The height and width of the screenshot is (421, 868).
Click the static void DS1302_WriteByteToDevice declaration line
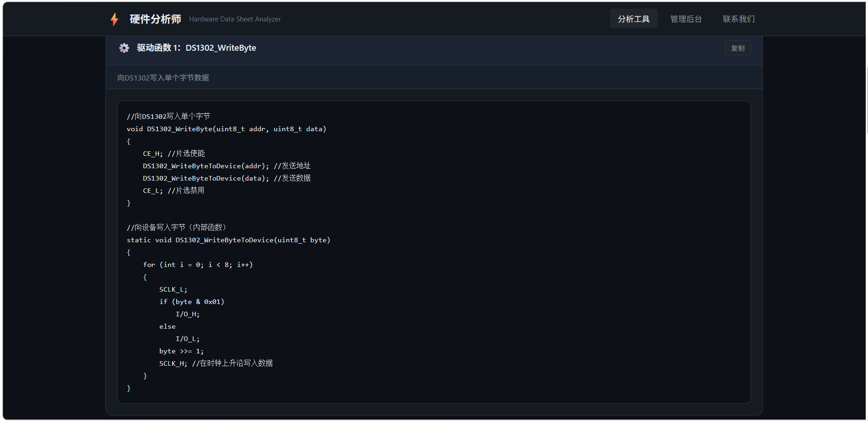[228, 240]
